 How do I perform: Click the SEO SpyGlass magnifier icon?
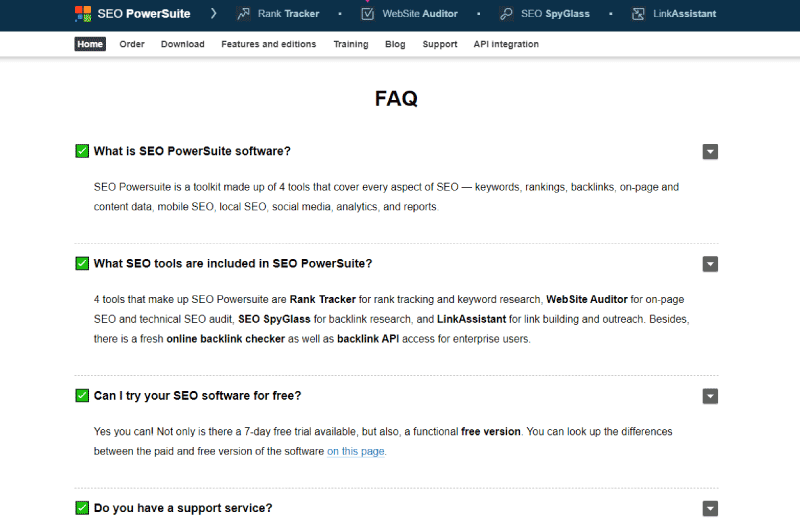click(x=506, y=14)
